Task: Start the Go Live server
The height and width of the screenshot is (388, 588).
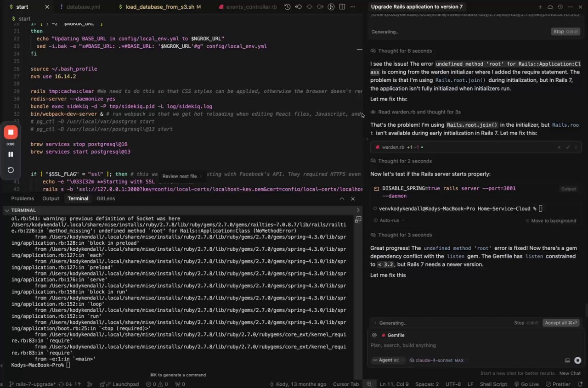Action: 526,384
